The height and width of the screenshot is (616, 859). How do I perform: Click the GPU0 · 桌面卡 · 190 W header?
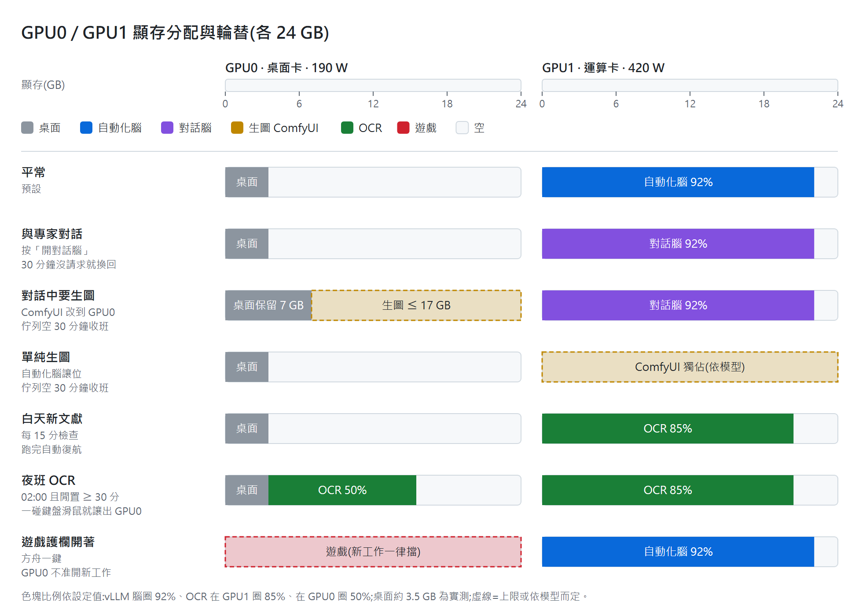pos(286,68)
